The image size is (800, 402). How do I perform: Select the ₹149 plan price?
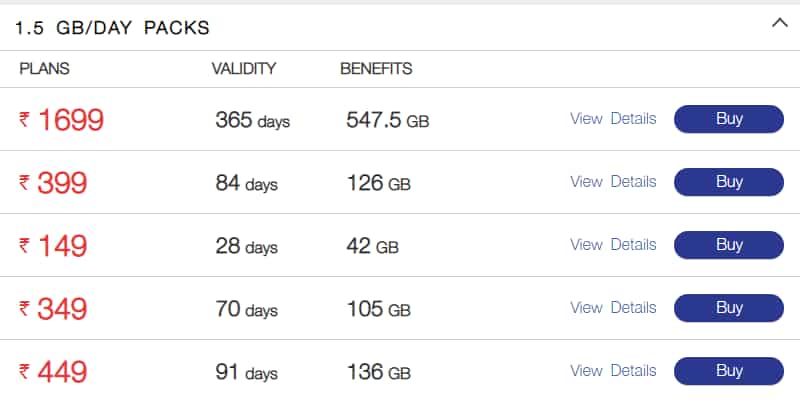tap(53, 246)
